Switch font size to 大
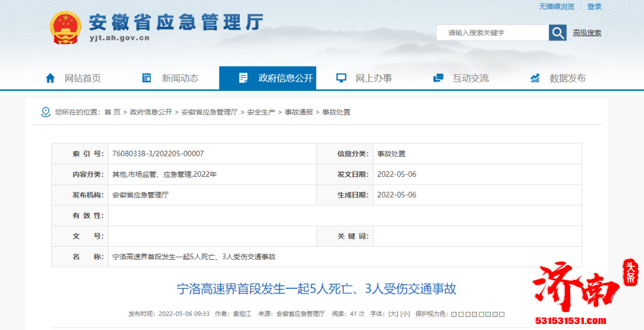The image size is (644, 330). pos(393,314)
